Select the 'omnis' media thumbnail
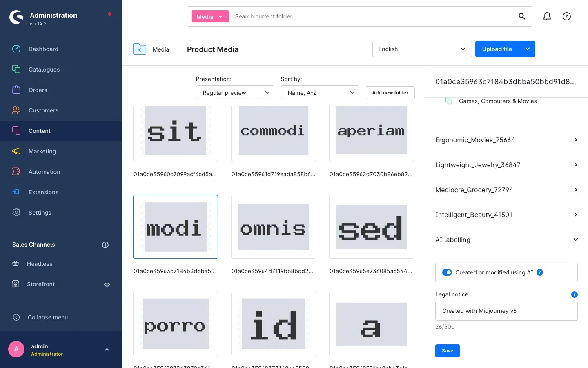 point(274,227)
